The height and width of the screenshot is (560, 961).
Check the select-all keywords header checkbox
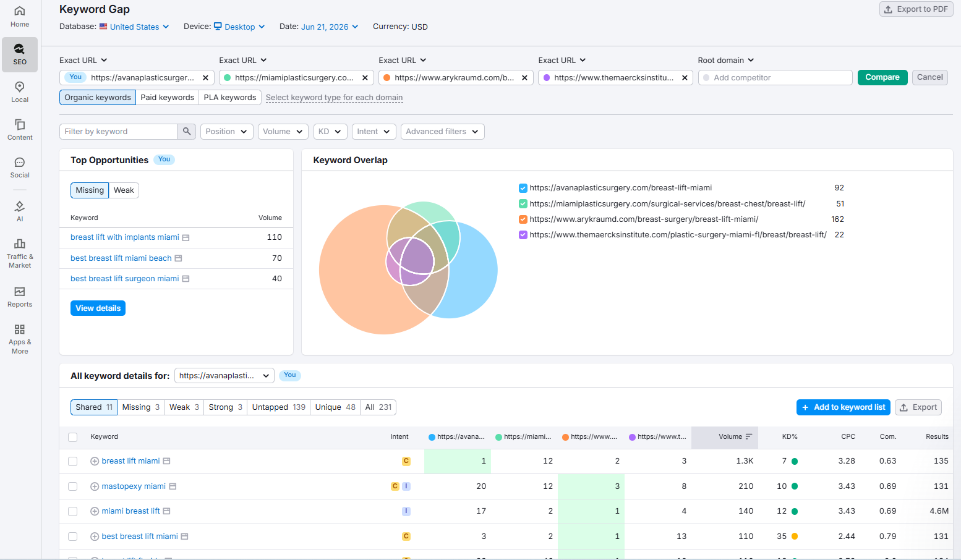pos(73,437)
